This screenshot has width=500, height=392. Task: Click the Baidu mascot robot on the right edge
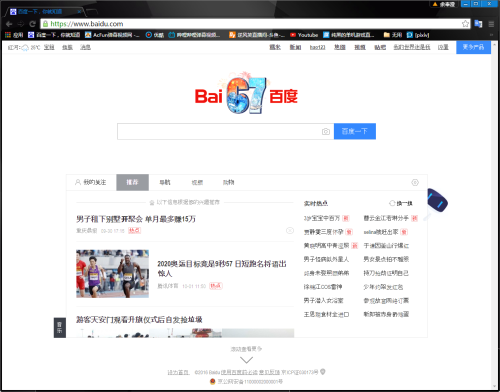coord(437,201)
